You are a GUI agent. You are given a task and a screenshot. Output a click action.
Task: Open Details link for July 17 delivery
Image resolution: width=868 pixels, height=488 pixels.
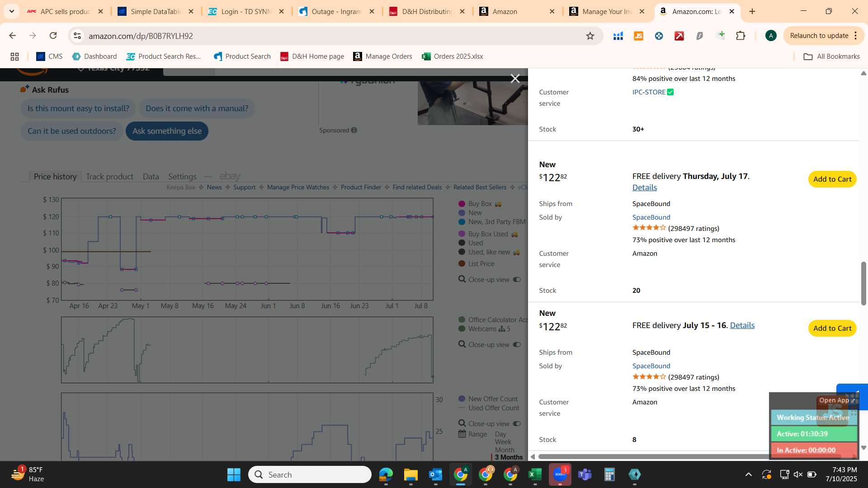(644, 188)
